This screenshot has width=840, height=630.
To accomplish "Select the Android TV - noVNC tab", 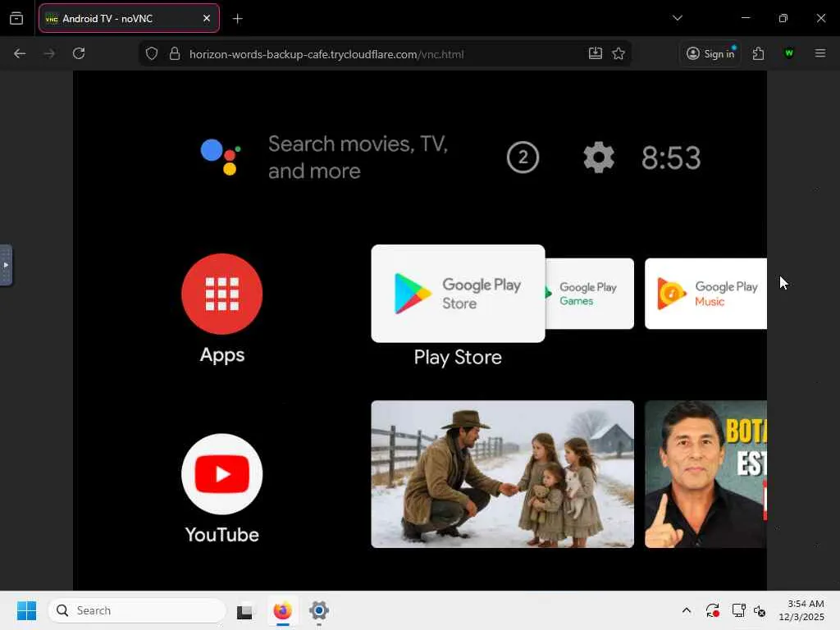I will (129, 18).
